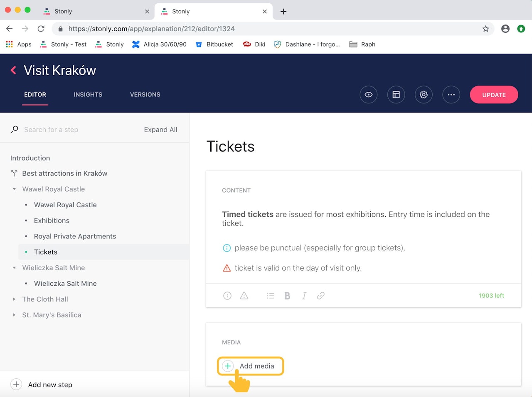
Task: Insert a warning block in content toolbar
Action: click(244, 296)
